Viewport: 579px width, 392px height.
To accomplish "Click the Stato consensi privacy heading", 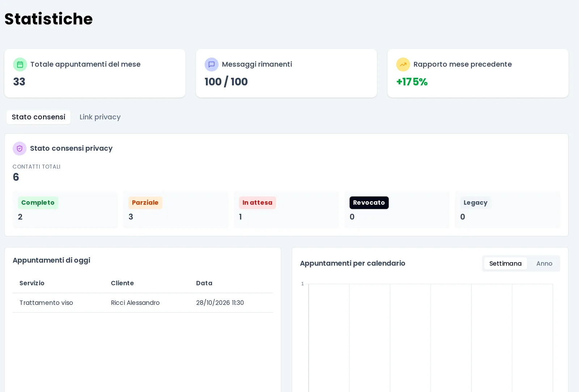I will pos(71,148).
